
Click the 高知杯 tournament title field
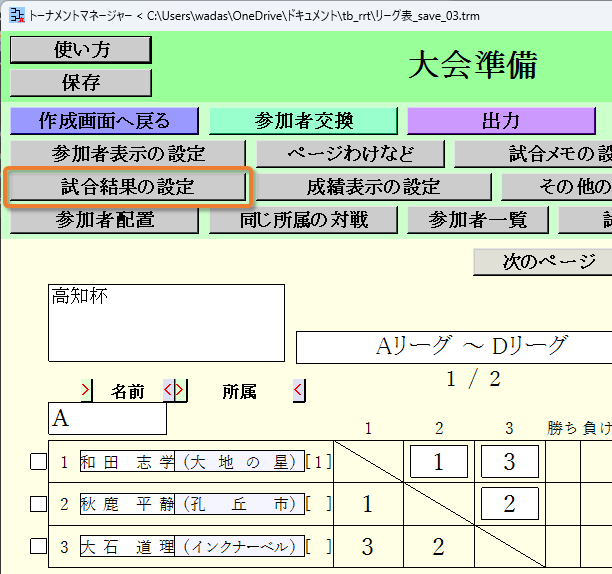click(166, 323)
